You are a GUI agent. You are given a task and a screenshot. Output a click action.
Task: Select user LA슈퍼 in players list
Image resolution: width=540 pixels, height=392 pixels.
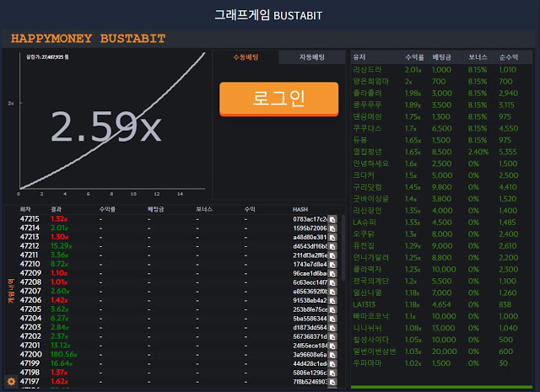click(364, 223)
